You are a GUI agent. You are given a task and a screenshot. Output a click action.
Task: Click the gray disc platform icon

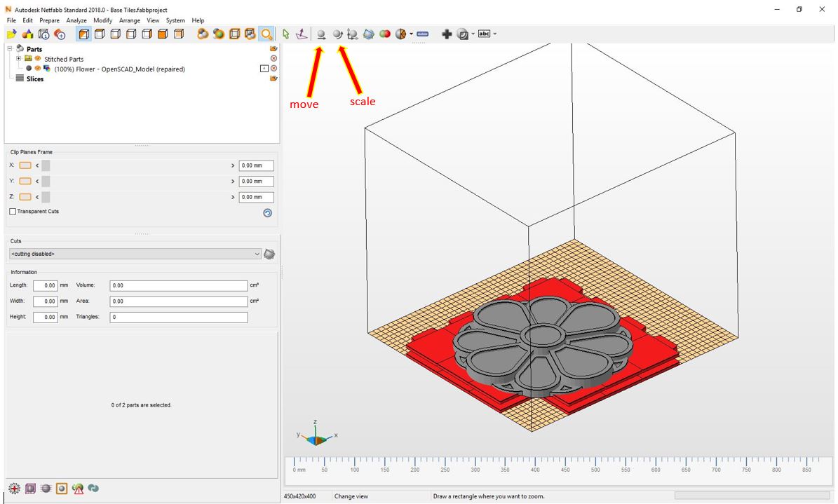point(463,34)
